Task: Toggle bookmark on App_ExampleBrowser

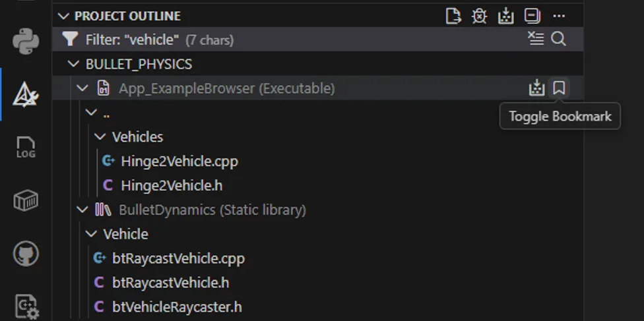Action: (559, 88)
